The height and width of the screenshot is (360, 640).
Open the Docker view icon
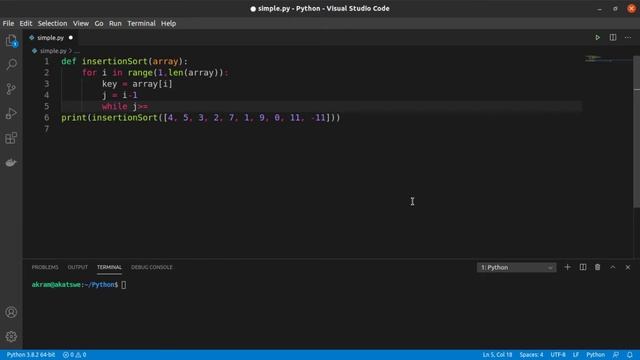[x=11, y=162]
